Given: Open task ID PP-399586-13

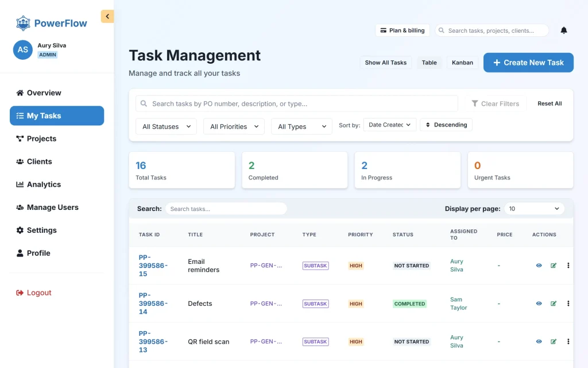Looking at the screenshot, I should pyautogui.click(x=153, y=342).
